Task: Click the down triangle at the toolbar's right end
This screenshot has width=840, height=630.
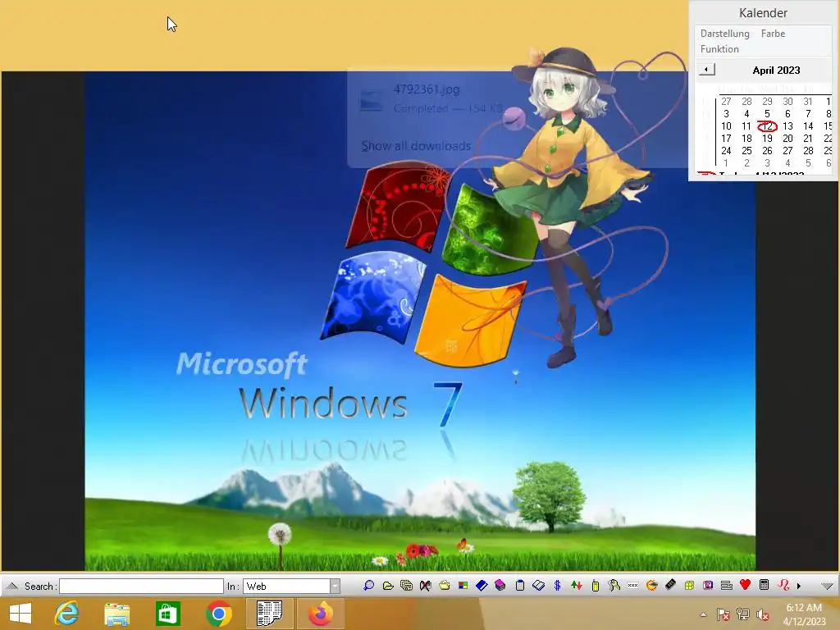Action: [x=827, y=586]
